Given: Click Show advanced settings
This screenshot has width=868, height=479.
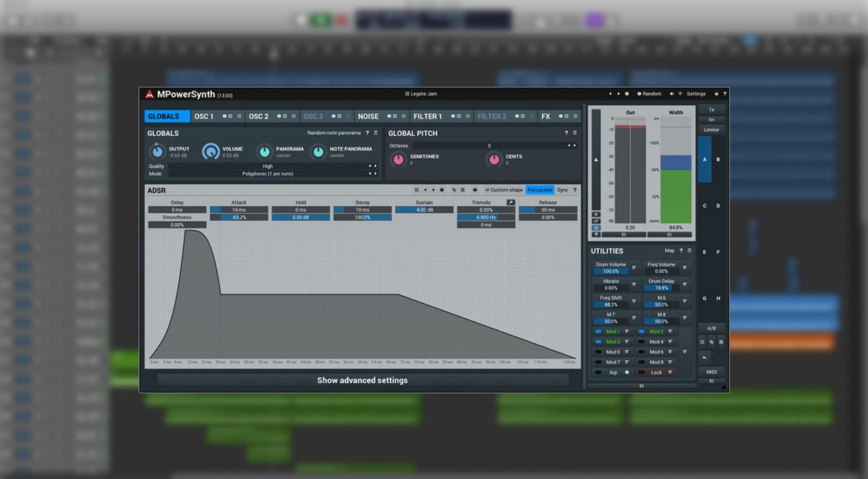Looking at the screenshot, I should (x=362, y=380).
